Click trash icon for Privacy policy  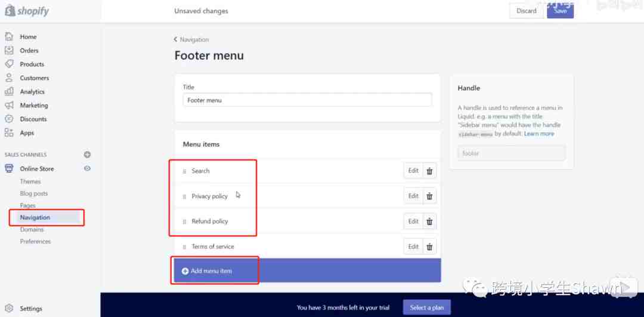point(429,196)
